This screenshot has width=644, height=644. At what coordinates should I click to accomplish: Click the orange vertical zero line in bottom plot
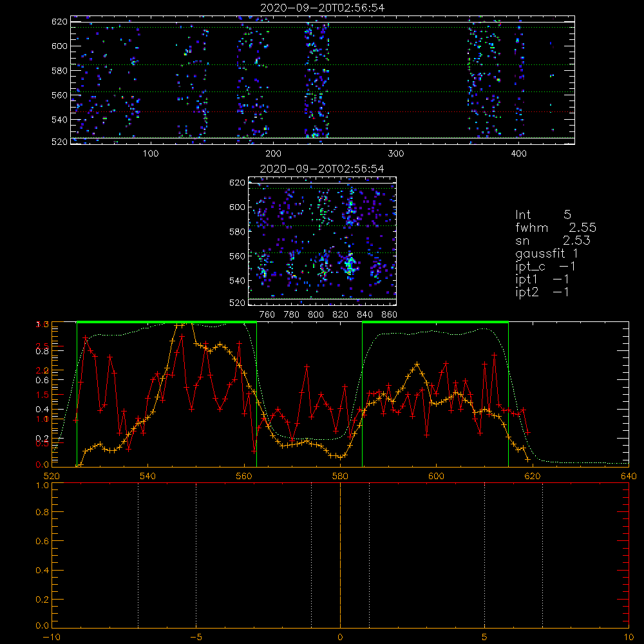point(341,555)
